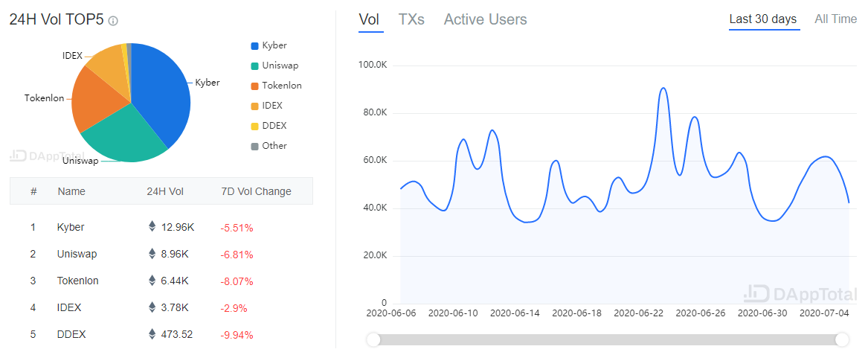The height and width of the screenshot is (355, 868).
Task: Click right handle of date range slider
Action: click(x=842, y=339)
